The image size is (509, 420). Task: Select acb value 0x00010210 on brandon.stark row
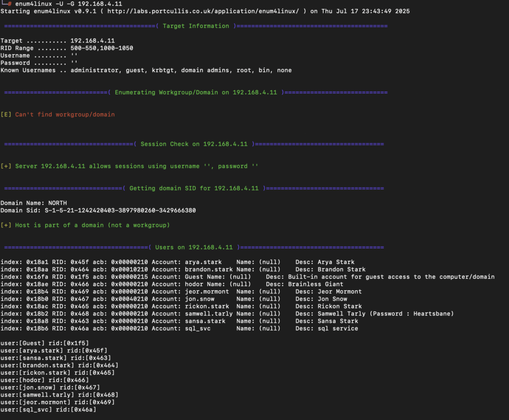coord(129,270)
